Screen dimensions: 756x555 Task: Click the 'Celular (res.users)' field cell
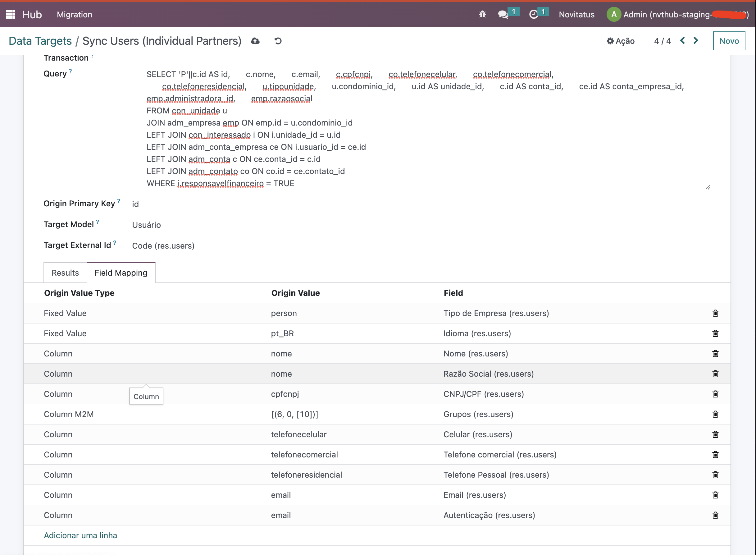[x=478, y=434]
